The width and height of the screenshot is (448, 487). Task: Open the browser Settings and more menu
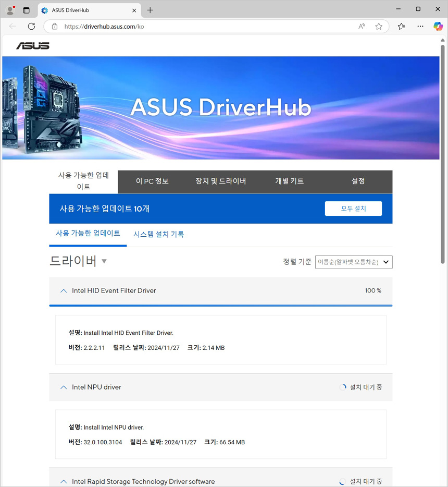420,27
